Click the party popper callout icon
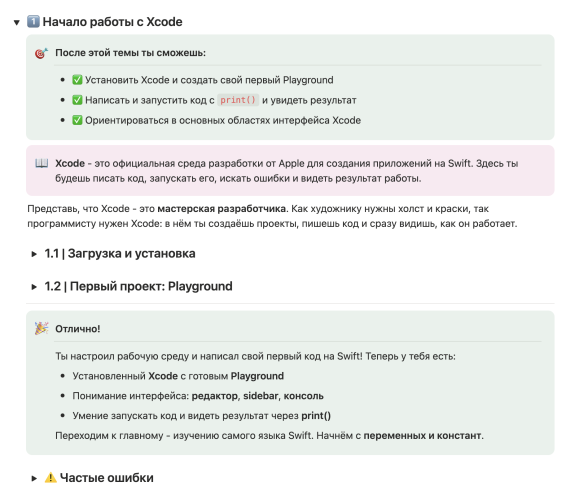 pos(41,329)
